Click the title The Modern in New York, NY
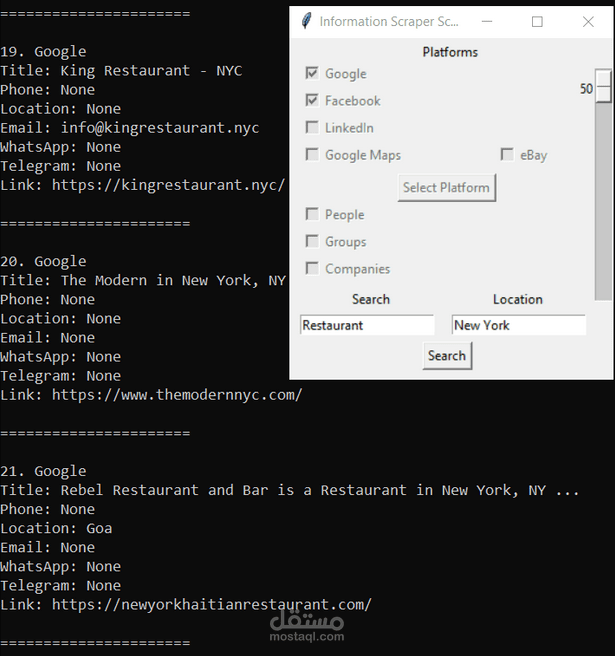 click(173, 280)
